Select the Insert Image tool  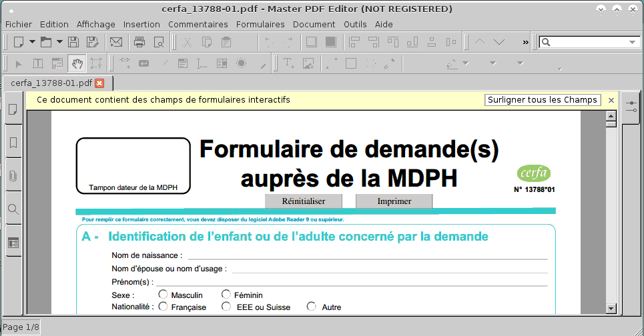click(x=308, y=63)
